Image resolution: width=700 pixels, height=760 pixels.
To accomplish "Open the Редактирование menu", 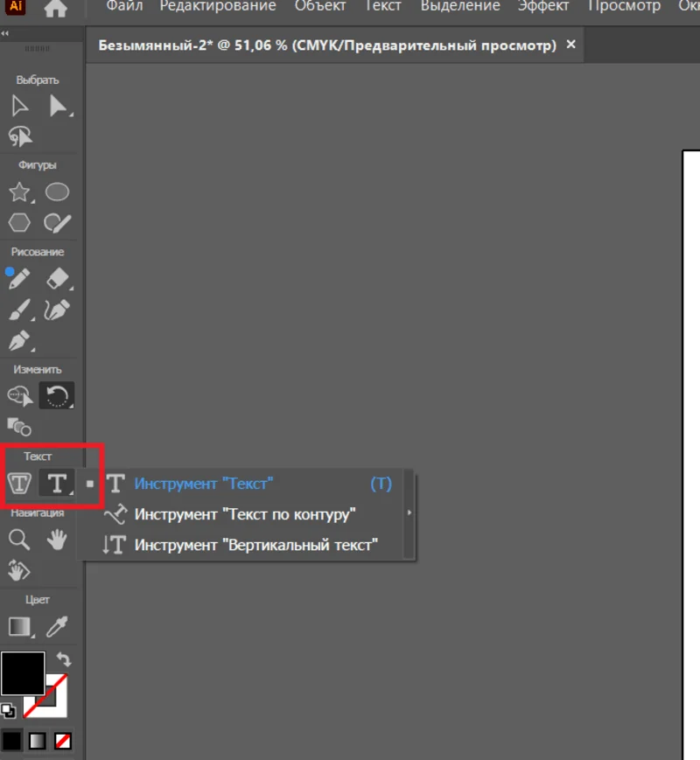I will 218,6.
